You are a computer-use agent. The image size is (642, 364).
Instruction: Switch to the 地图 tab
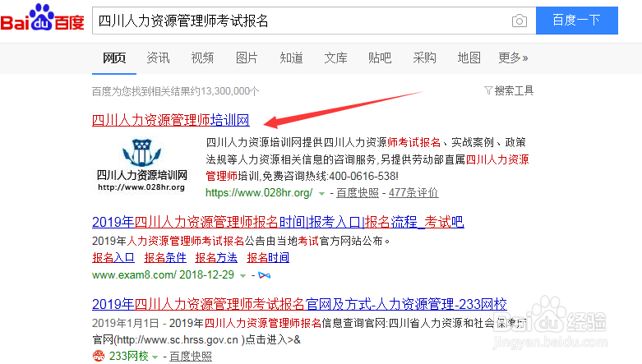[x=469, y=58]
